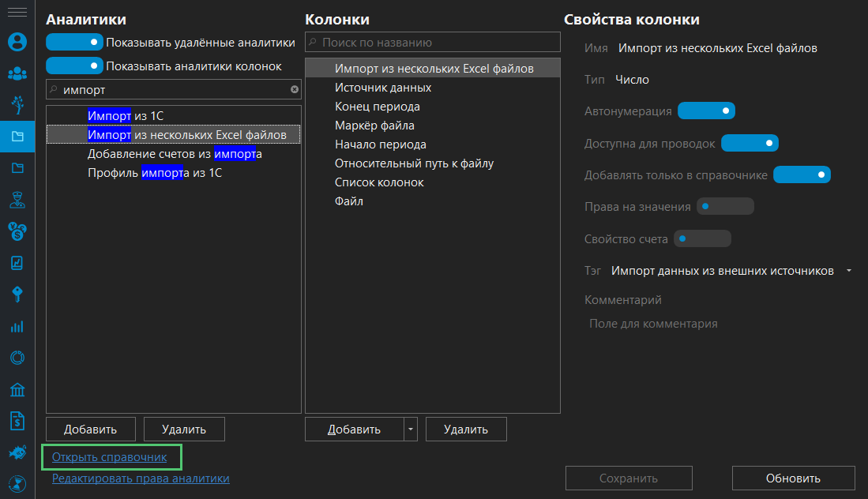This screenshot has width=868, height=499.
Task: Clear the 'импорт' search field
Action: tap(295, 90)
